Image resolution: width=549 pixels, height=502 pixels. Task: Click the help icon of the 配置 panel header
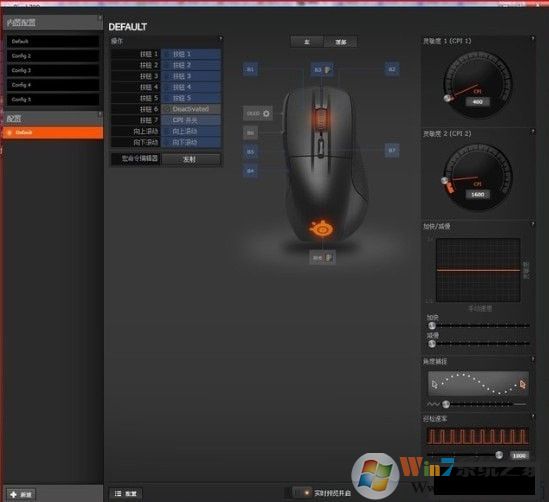(x=100, y=114)
